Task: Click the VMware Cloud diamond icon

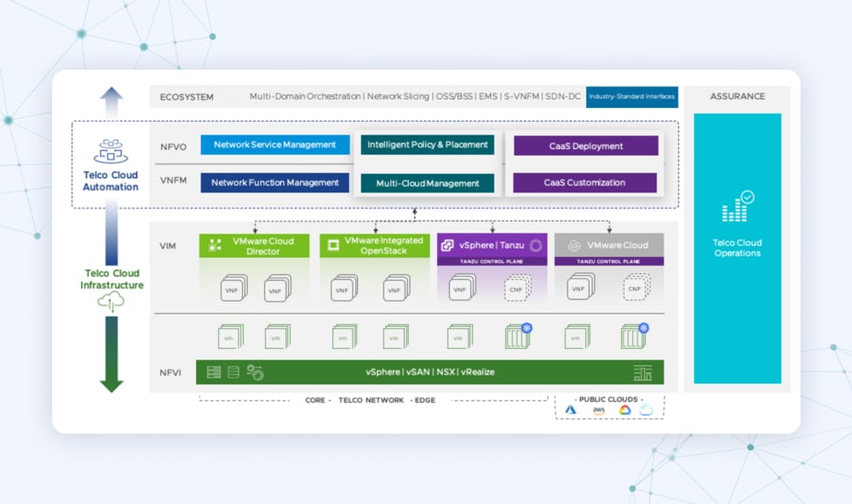Action: (573, 245)
